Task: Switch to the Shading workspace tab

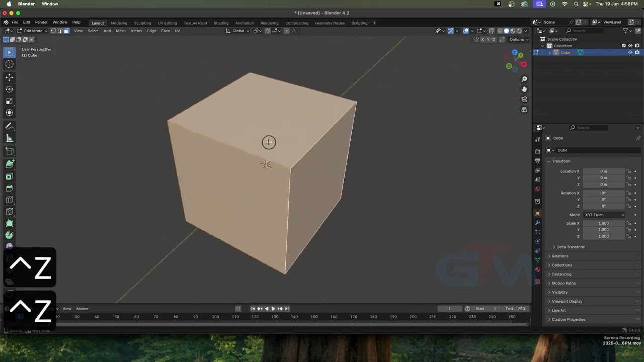Action: (221, 23)
